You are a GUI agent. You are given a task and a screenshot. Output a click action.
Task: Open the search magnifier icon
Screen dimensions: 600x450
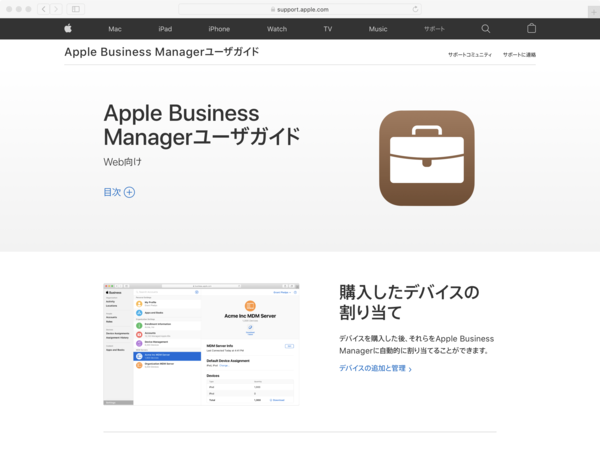pos(486,29)
